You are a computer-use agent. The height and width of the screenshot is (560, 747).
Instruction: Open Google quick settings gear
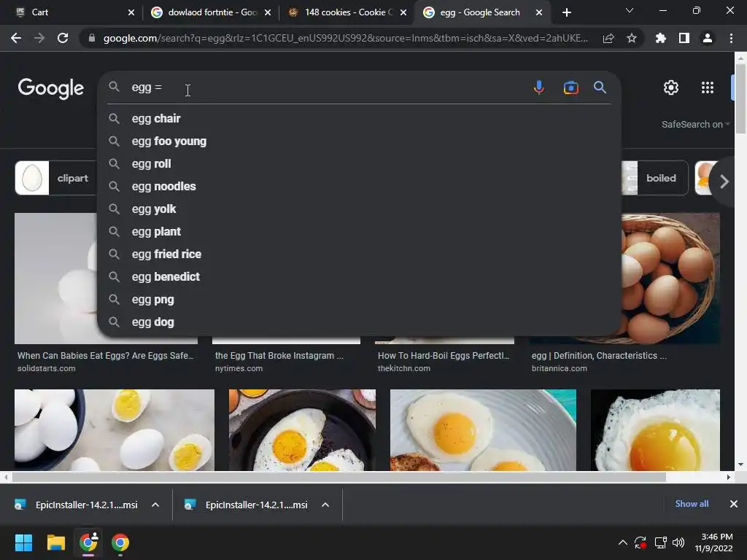[x=671, y=87]
